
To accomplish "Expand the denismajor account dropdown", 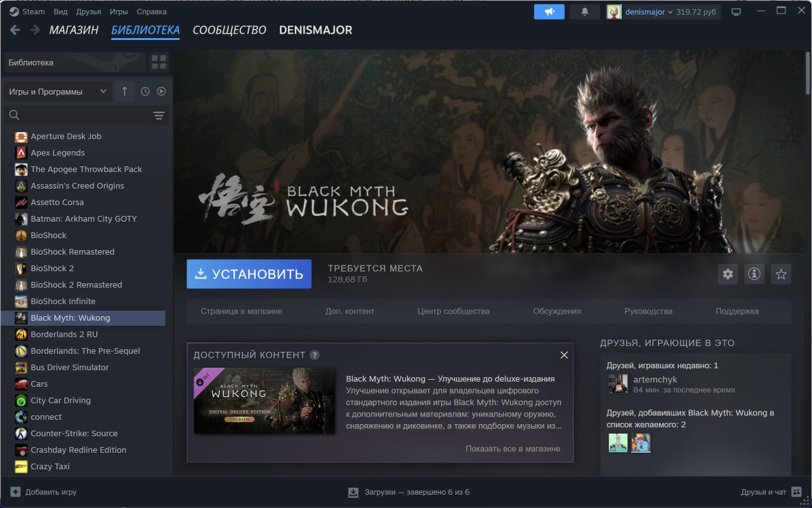I will (649, 11).
